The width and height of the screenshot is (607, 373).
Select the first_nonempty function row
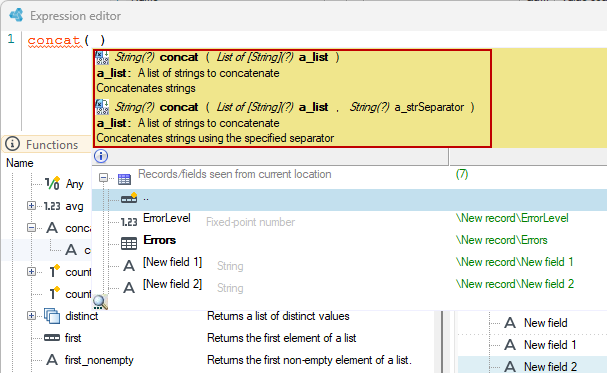point(99,360)
